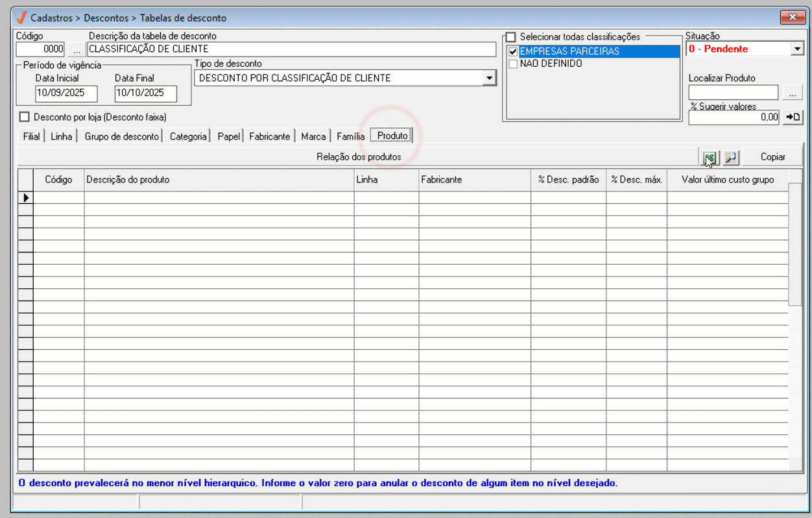Uncheck EMPRESAS PARCEIRAS classification

513,51
